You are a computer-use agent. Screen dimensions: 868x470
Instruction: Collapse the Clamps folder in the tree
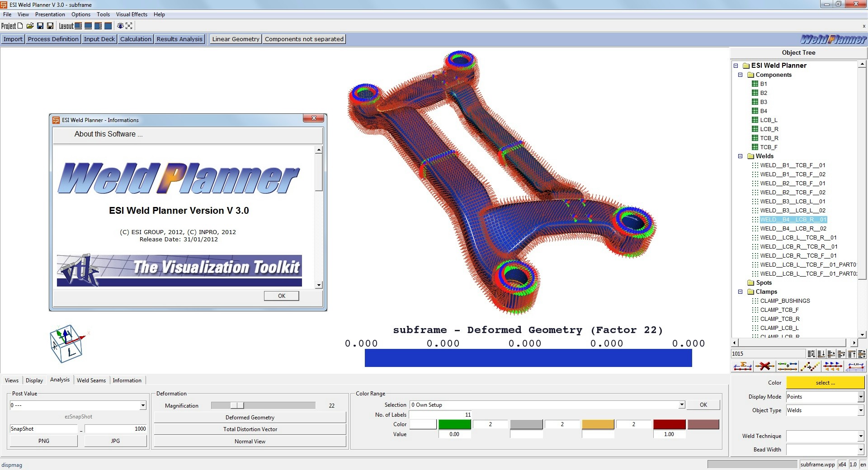pos(740,292)
